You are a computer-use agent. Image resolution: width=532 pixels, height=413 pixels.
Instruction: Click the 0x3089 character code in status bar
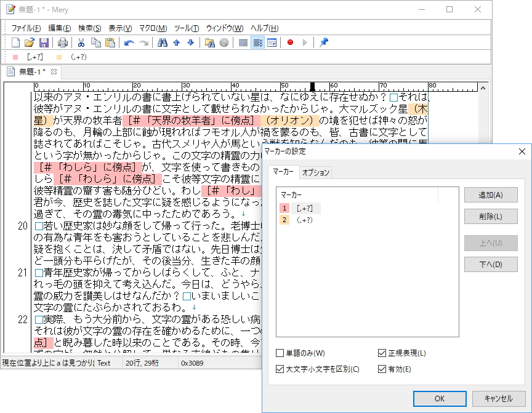[x=192, y=363]
